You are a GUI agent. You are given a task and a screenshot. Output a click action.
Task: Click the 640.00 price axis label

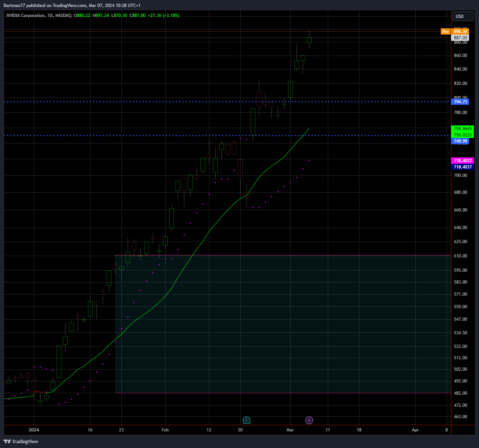(461, 228)
